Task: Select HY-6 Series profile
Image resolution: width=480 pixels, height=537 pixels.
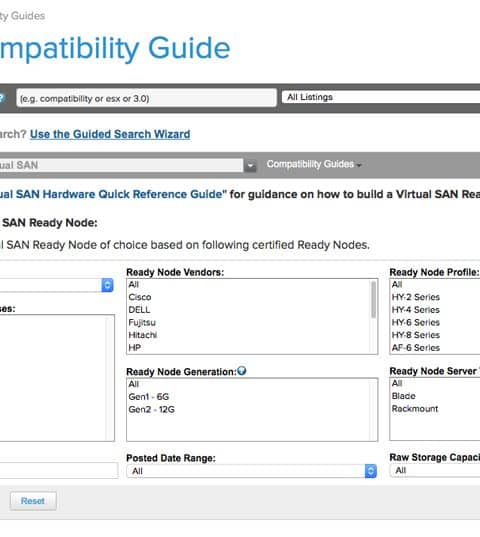Action: tap(435, 322)
